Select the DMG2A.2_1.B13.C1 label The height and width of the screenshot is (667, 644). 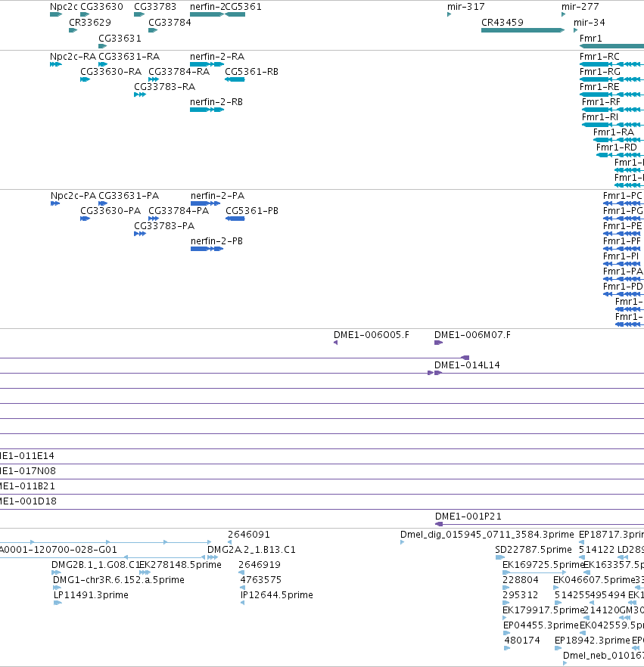click(251, 550)
